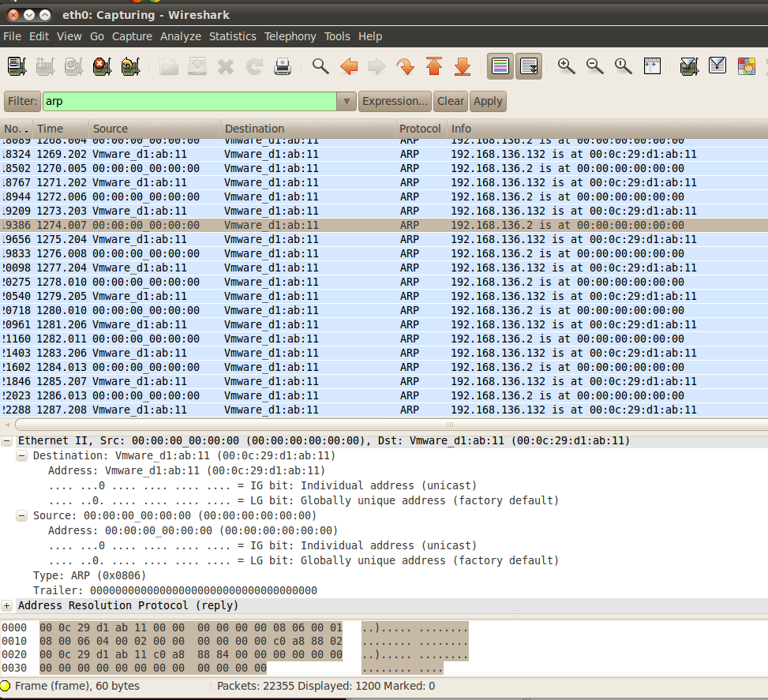Apply the display filter
The height and width of the screenshot is (700, 768).
click(489, 101)
